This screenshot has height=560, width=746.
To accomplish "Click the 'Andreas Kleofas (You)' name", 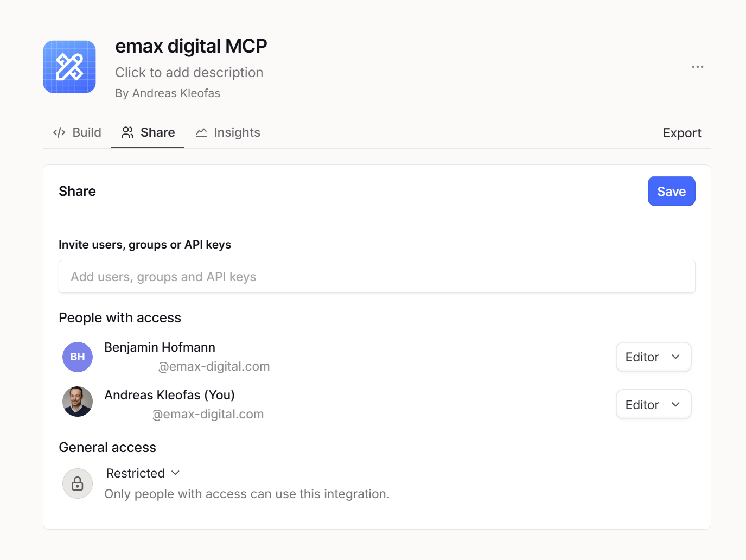I will click(169, 395).
